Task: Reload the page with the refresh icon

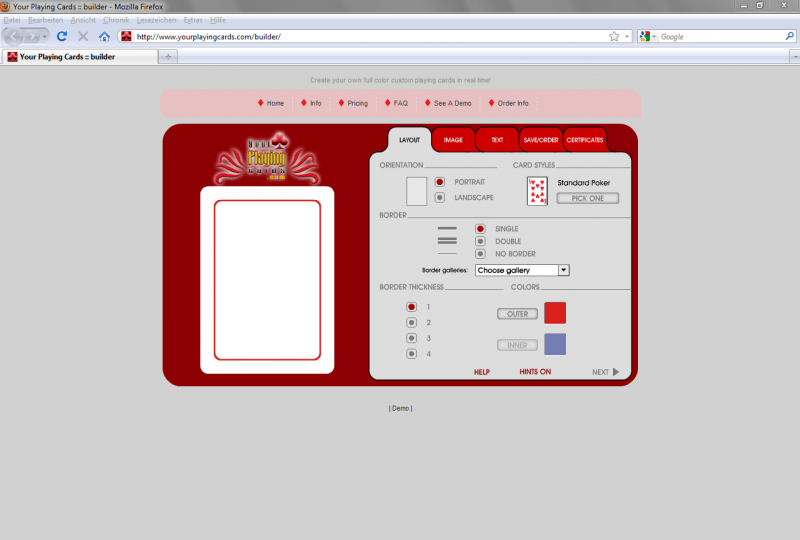Action: 62,36
